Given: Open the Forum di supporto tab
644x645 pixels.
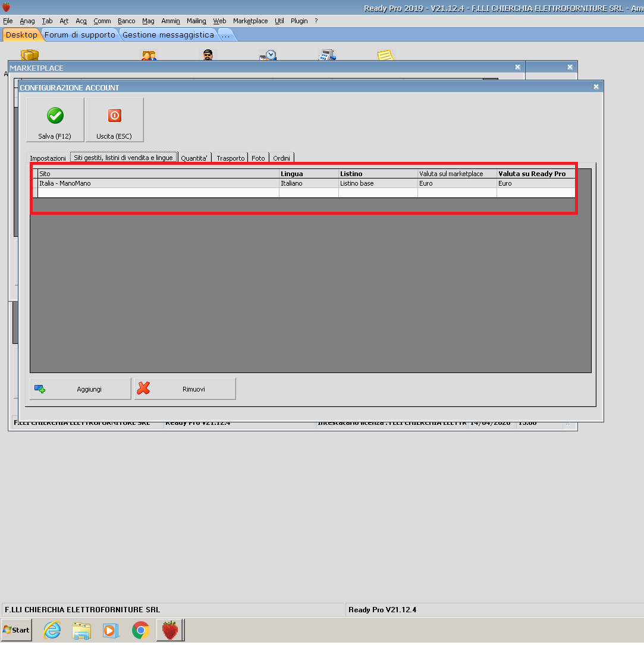Looking at the screenshot, I should tap(80, 35).
